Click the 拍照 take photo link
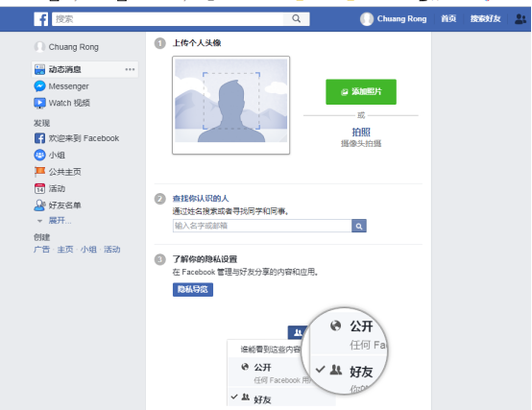 [361, 132]
